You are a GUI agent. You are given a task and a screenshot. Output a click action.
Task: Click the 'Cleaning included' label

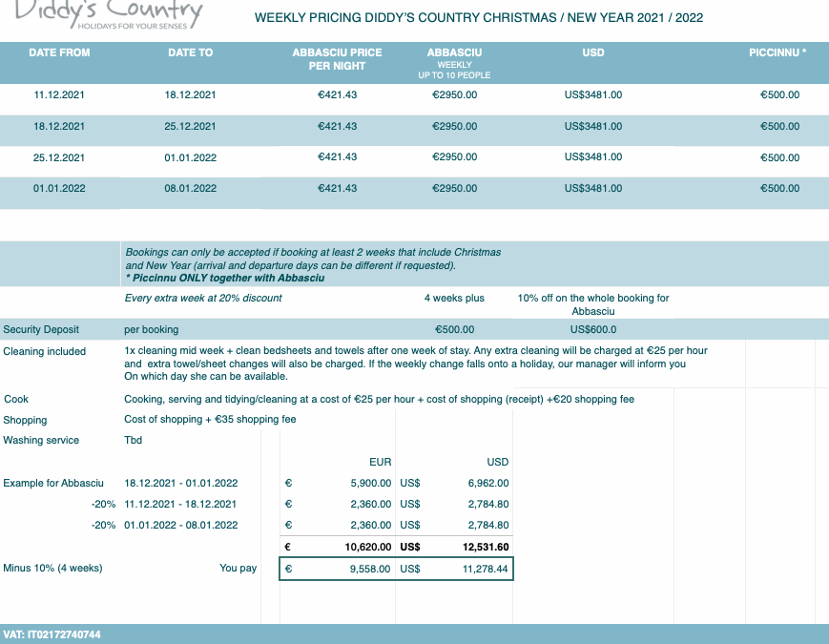point(45,352)
